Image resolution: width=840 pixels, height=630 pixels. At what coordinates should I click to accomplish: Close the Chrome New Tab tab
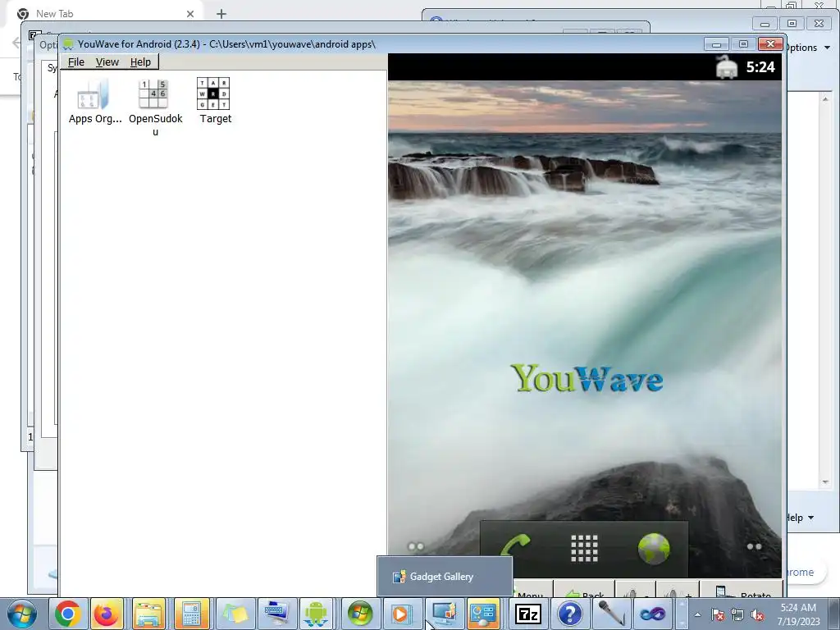point(190,14)
